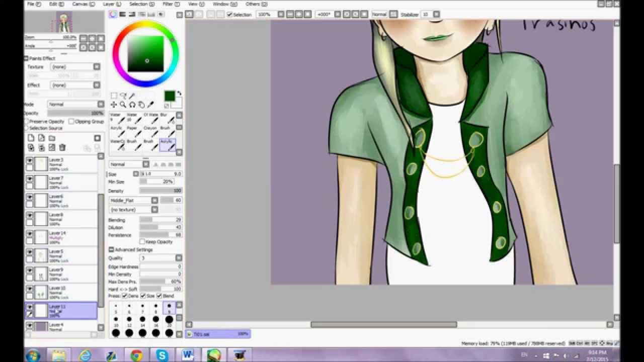Screen dimensions: 644x362
Task: Toggle the Preserve Opacity checkbox
Action: [x=27, y=121]
